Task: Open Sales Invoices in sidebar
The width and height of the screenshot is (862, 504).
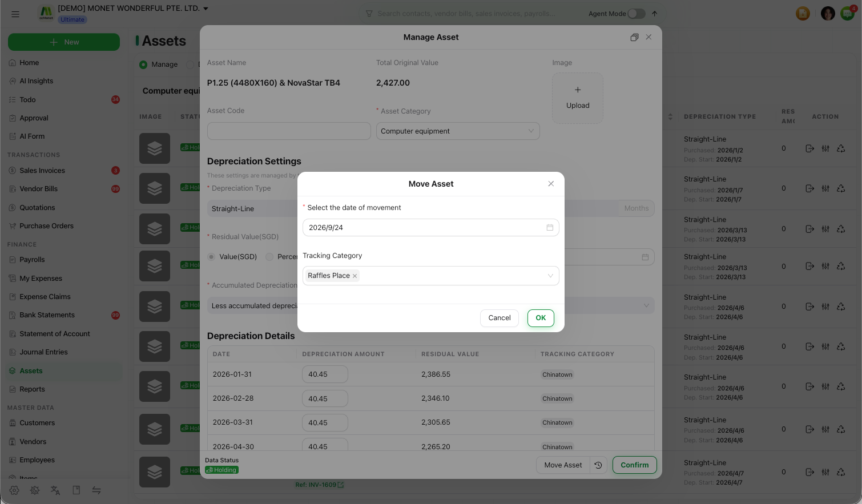Action: (42, 171)
